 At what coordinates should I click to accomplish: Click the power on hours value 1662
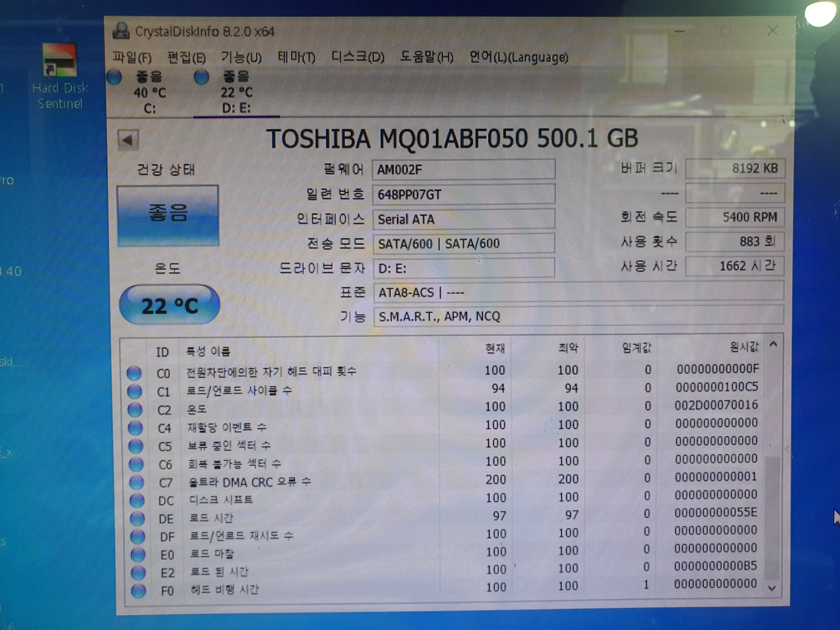click(x=735, y=266)
